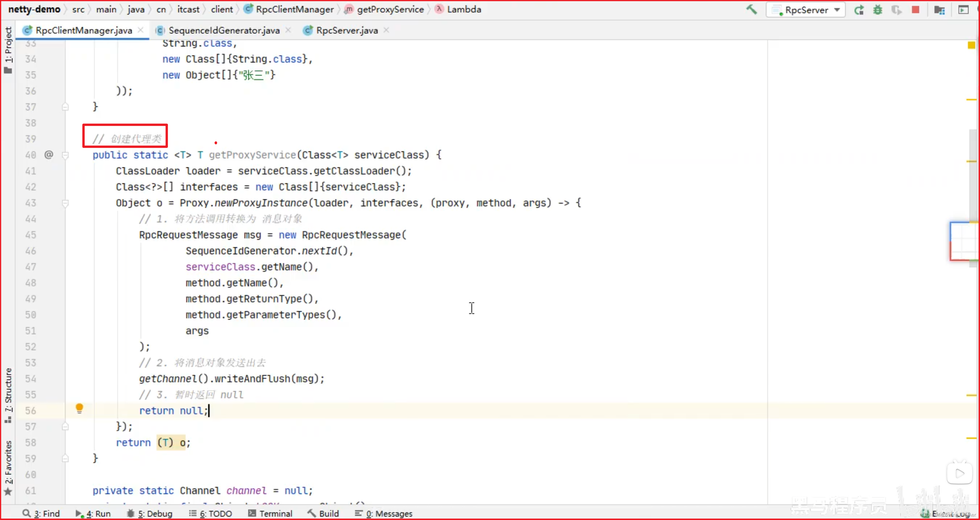The height and width of the screenshot is (520, 980).
Task: Open the Project tool window
Action: (8, 49)
